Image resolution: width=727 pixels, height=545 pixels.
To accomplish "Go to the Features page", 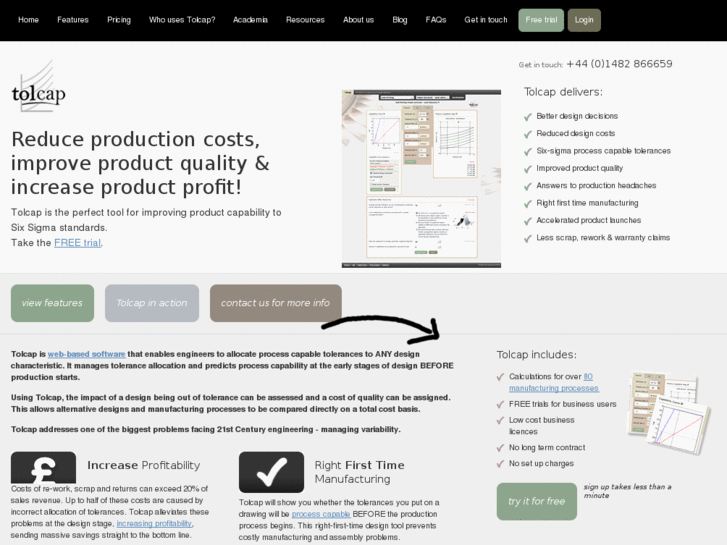I will (73, 20).
